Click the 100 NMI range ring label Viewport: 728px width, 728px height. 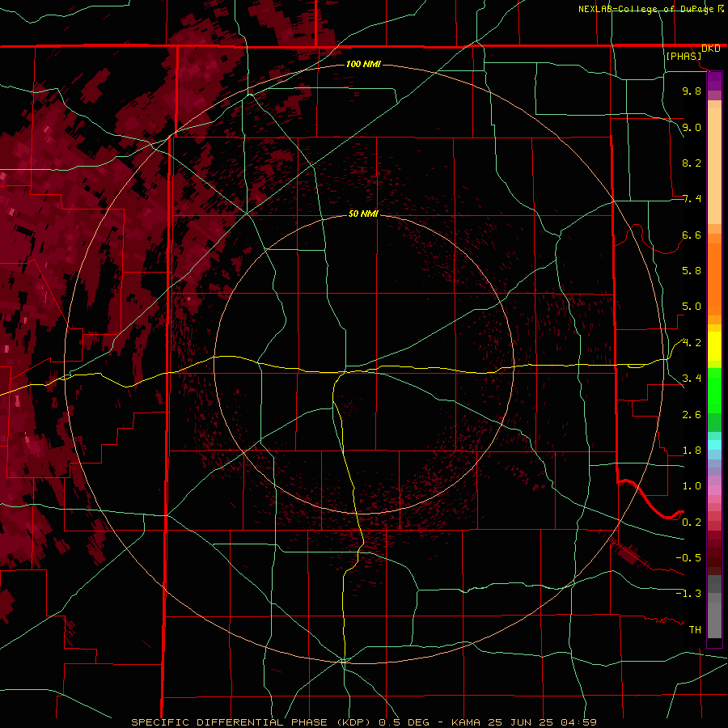pyautogui.click(x=363, y=64)
